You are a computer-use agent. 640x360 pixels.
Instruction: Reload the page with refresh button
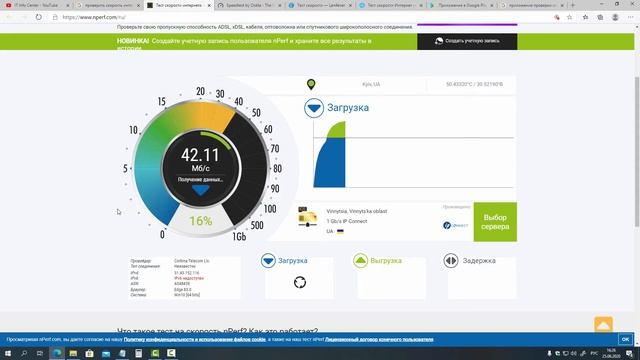[x=39, y=17]
